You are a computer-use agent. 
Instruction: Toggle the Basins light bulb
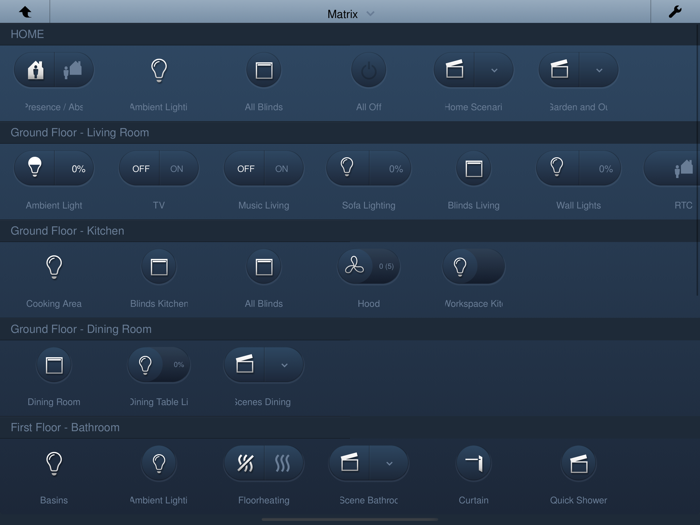(54, 463)
